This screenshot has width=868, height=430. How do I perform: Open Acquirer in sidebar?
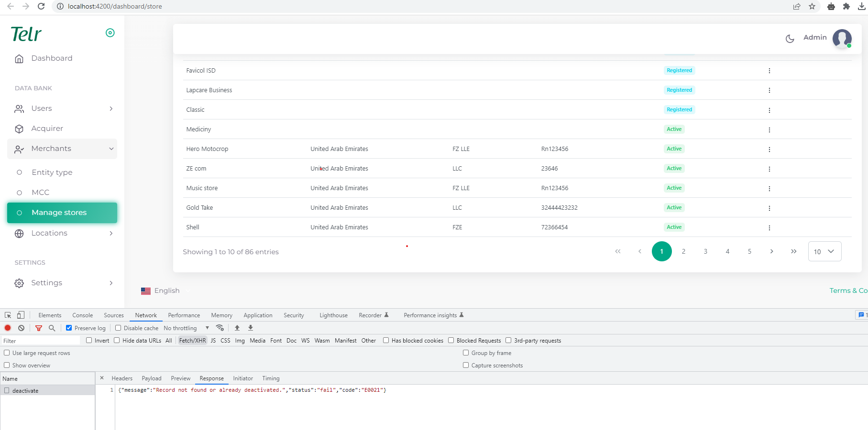point(47,129)
